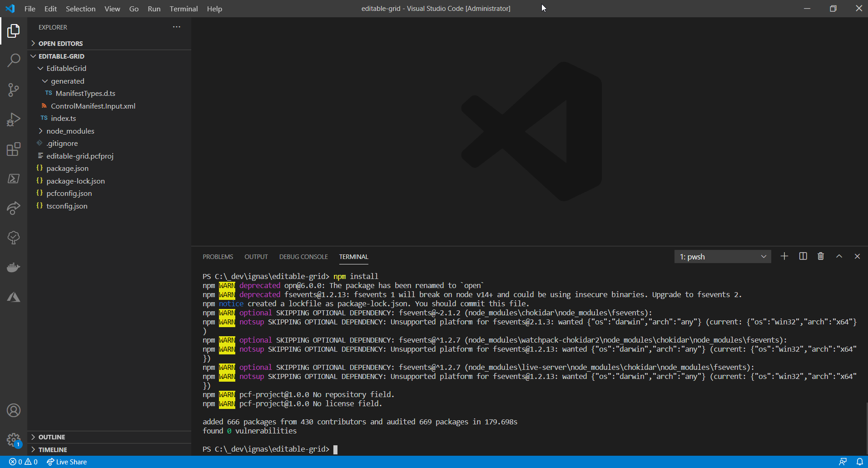Expand the Outline section
Viewport: 868px width, 468px height.
point(109,437)
